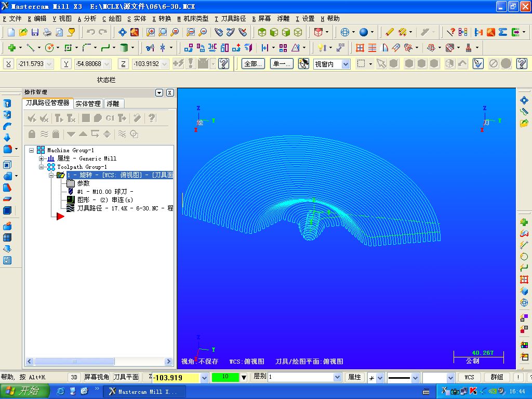Click the wireframe globe icon

click(345, 32)
